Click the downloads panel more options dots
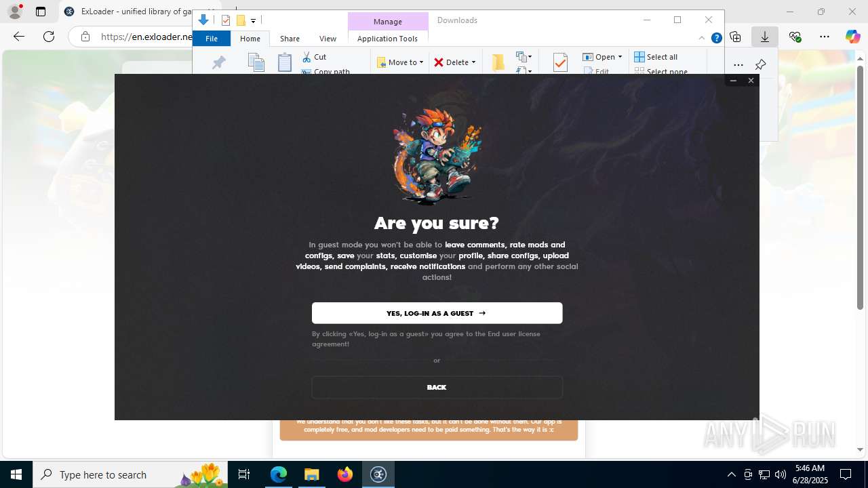Image resolution: width=868 pixels, height=488 pixels. coord(738,65)
